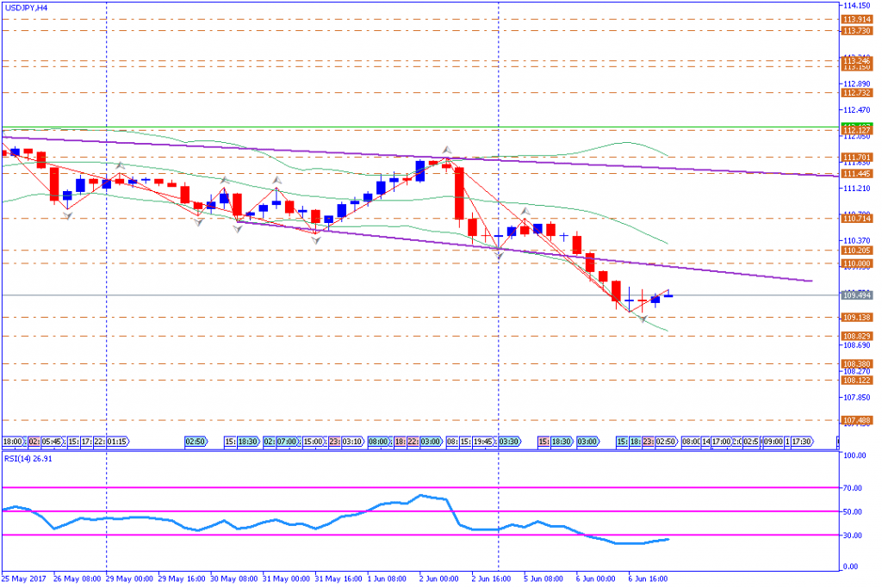Open the 03:30 news event marker
Screen dimensions: 882x588
[x=509, y=441]
